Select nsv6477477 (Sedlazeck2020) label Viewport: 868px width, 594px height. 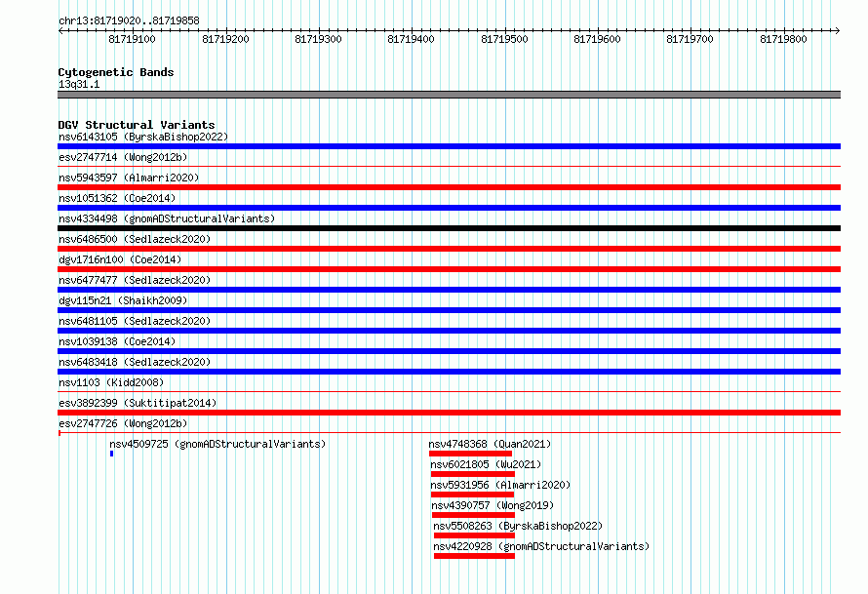135,280
